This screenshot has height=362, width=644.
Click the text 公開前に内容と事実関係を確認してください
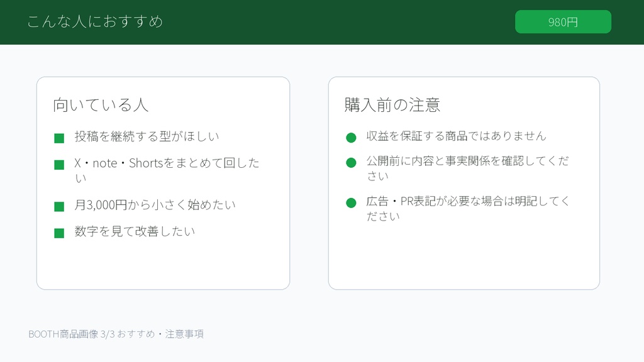pos(468,168)
